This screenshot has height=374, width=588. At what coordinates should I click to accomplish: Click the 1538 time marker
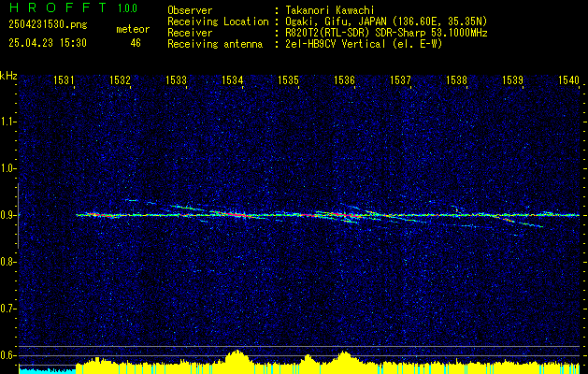click(x=456, y=79)
